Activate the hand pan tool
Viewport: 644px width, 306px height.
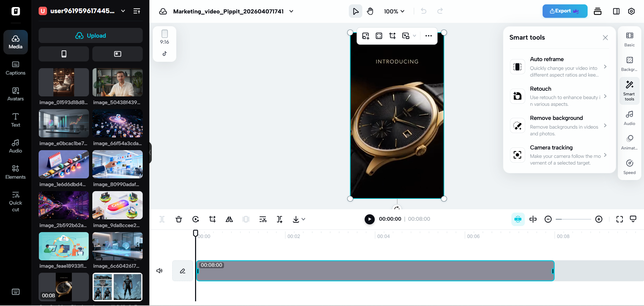[x=370, y=11]
